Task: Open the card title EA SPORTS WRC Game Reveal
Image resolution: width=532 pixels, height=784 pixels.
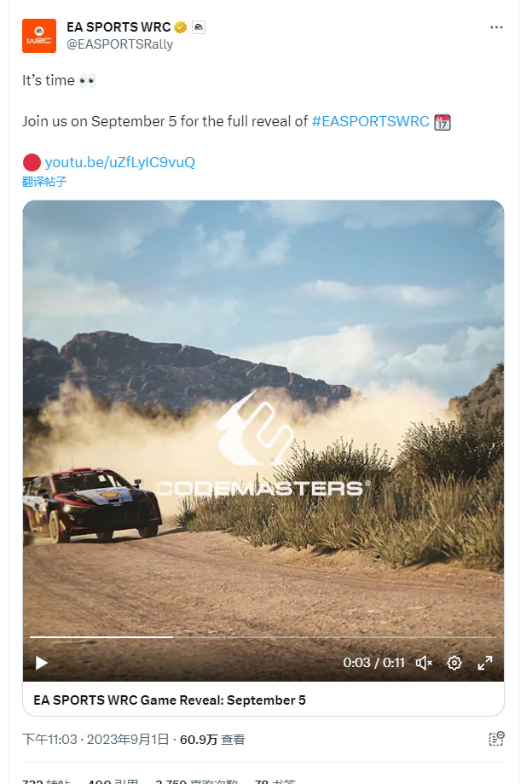Action: click(x=170, y=700)
